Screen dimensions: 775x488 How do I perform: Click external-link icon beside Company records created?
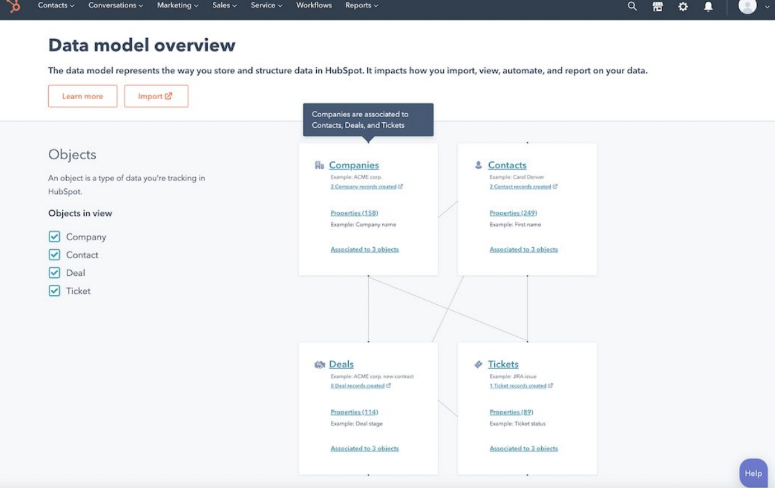pyautogui.click(x=400, y=186)
